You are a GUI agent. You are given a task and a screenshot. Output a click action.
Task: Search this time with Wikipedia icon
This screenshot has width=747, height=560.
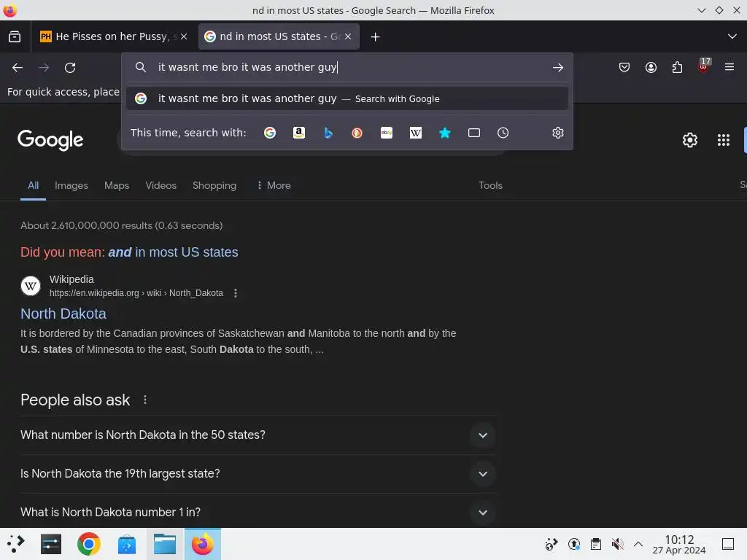(x=415, y=133)
